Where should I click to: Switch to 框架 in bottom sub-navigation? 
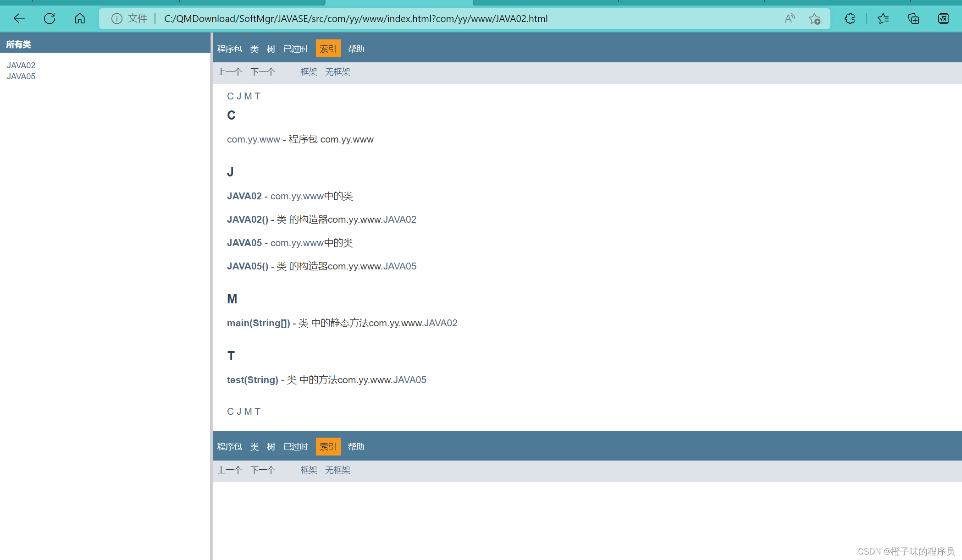click(x=309, y=470)
